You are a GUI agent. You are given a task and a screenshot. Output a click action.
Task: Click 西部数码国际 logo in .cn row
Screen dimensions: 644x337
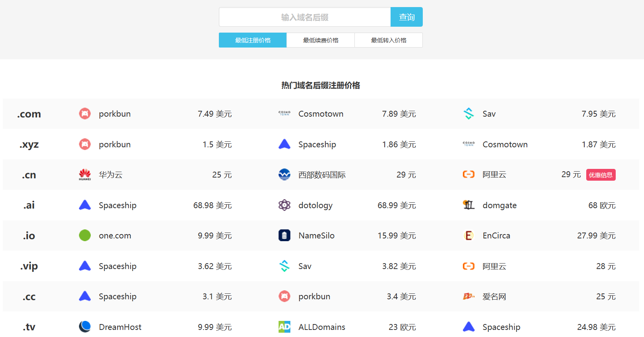click(x=284, y=174)
